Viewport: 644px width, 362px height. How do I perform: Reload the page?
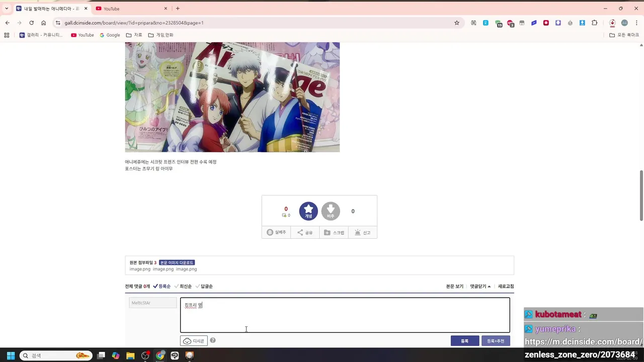coord(31,23)
